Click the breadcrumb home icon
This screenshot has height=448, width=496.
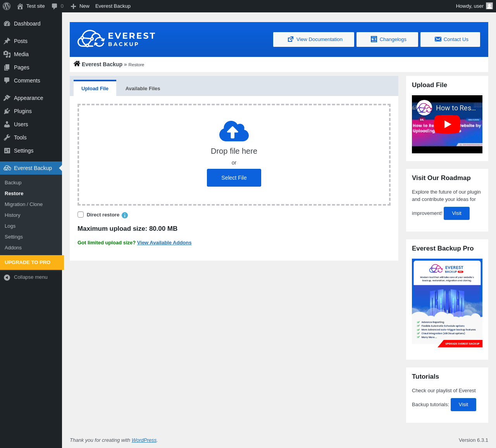77,64
